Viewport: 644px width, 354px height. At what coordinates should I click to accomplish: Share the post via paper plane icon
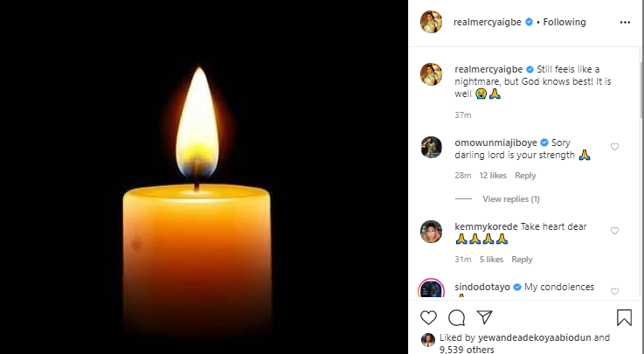pyautogui.click(x=483, y=317)
